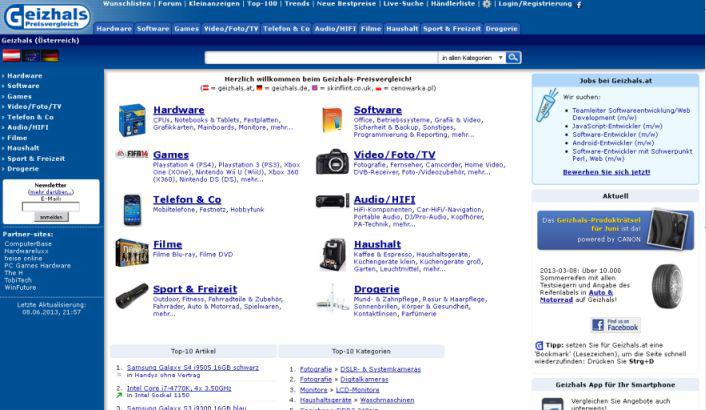
Task: Select the German flag icon
Action: 50,56
